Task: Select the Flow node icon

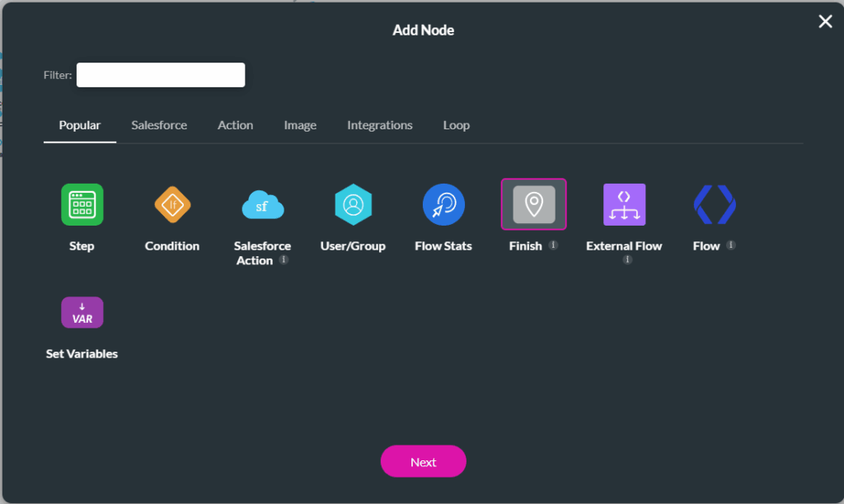Action: 714,204
